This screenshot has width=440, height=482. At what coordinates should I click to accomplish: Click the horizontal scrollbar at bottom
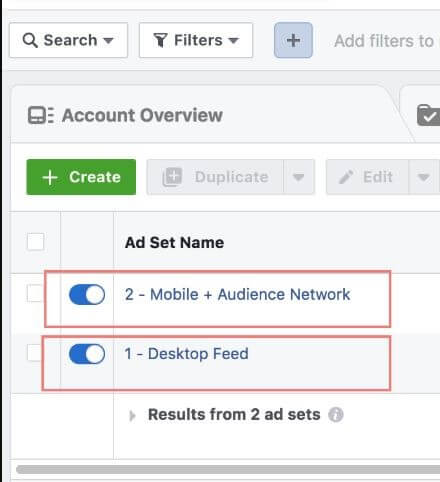228,470
